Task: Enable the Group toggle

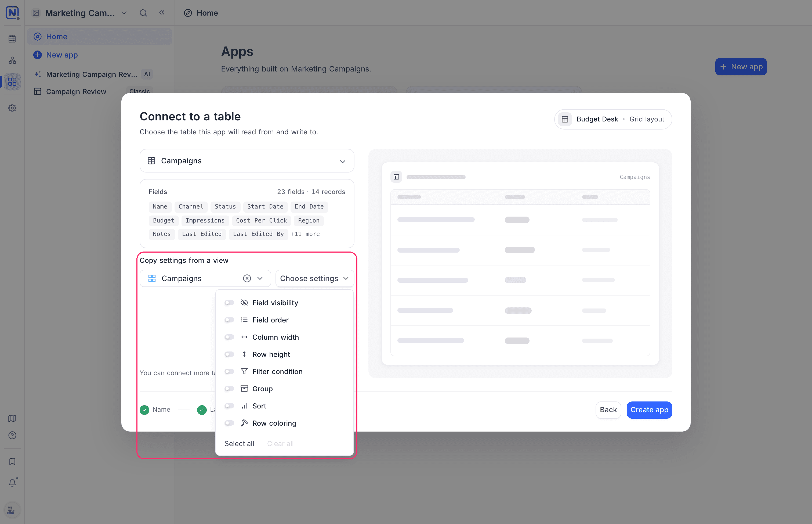Action: pos(229,389)
